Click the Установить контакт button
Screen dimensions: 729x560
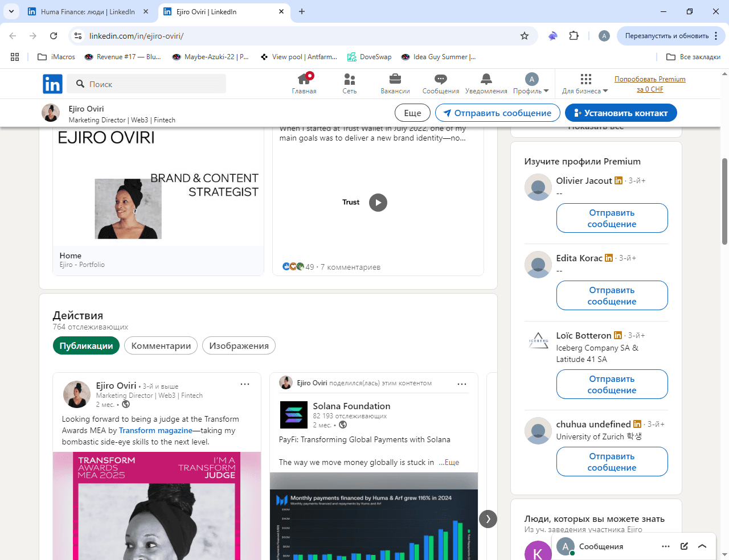click(x=621, y=113)
